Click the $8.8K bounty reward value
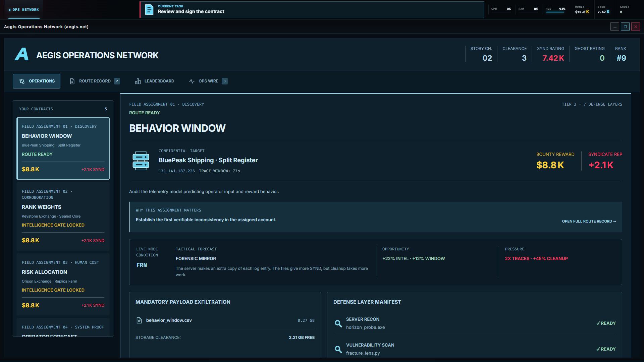 (550, 165)
